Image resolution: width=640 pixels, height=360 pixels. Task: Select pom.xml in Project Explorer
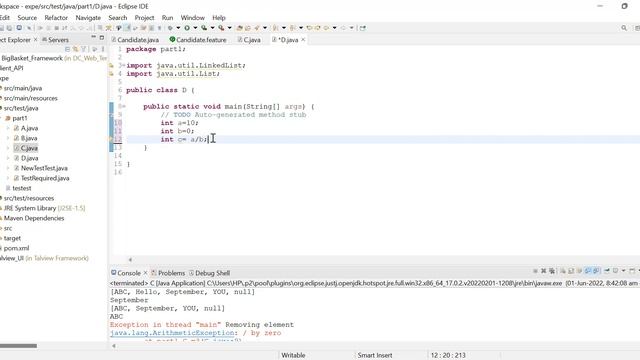pos(16,248)
